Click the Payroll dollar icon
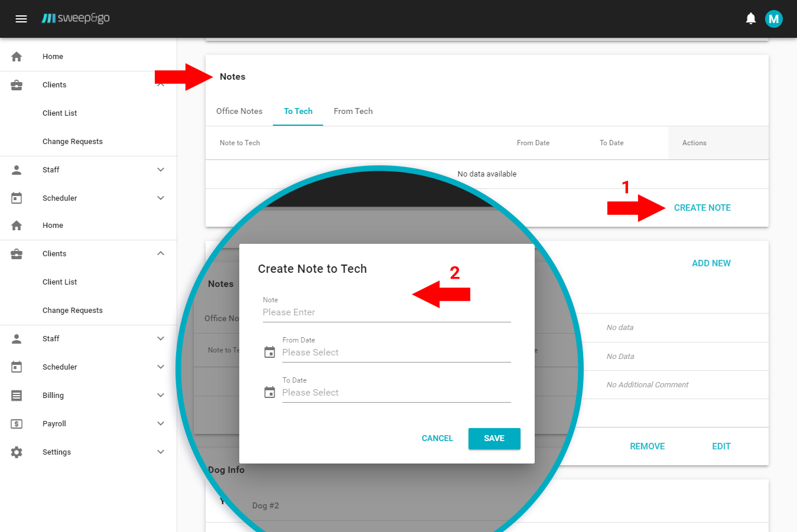Image resolution: width=797 pixels, height=532 pixels. point(17,424)
